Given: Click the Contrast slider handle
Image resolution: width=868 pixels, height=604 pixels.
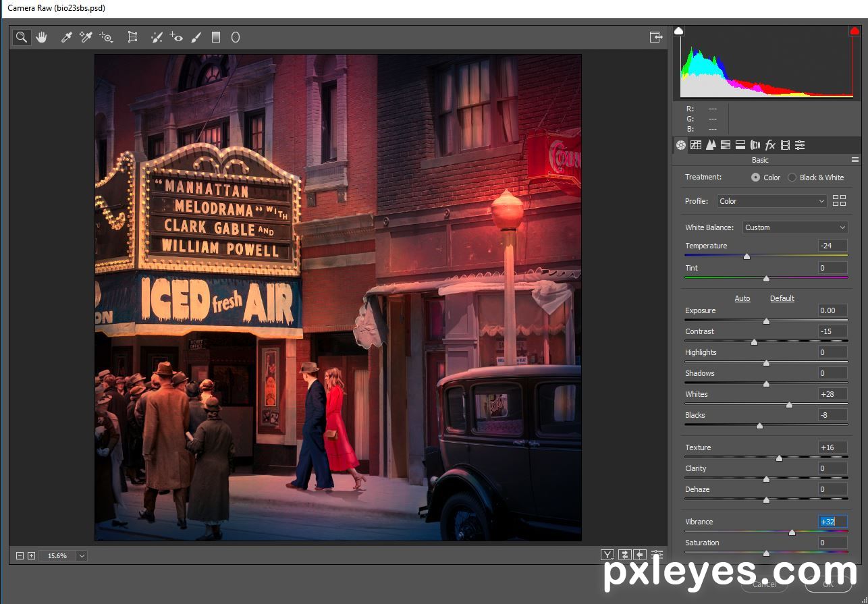Looking at the screenshot, I should (x=754, y=342).
